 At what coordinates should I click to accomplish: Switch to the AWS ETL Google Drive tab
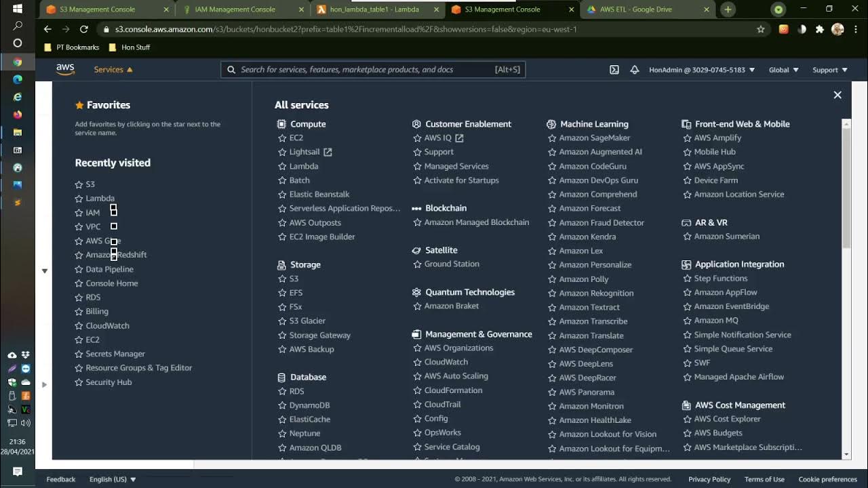648,9
